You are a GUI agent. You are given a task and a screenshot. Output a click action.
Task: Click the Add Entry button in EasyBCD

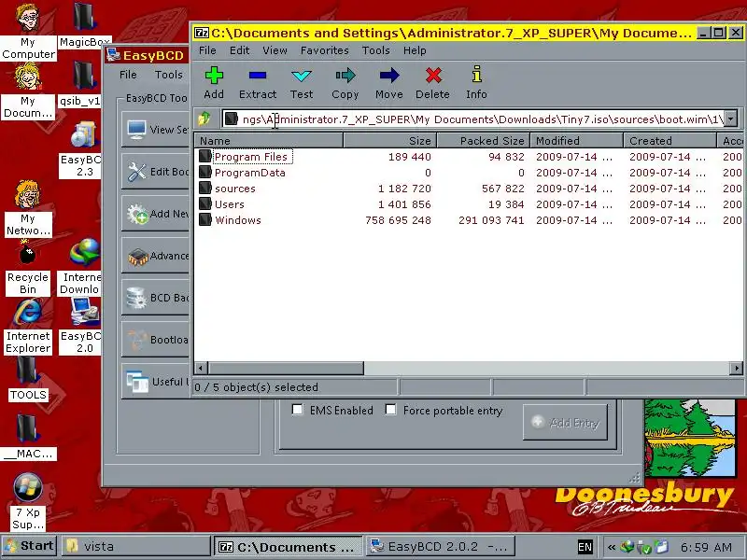coord(565,423)
